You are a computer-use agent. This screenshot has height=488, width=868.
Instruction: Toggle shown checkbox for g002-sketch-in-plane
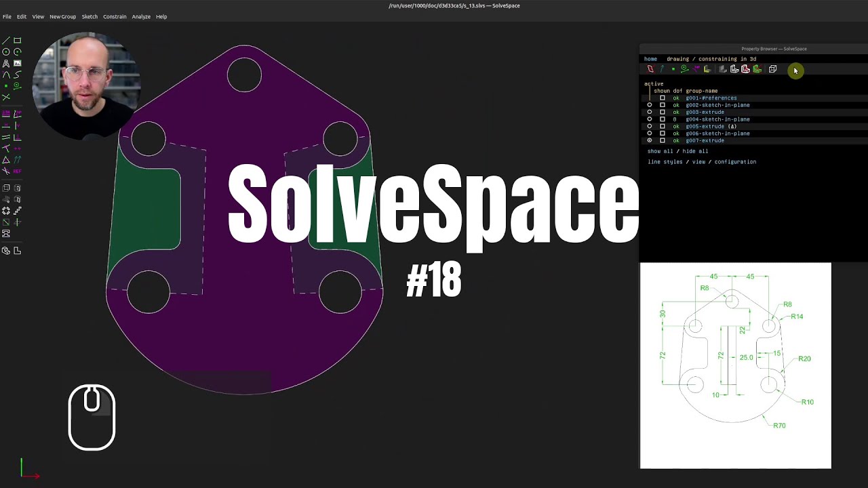[x=663, y=105]
